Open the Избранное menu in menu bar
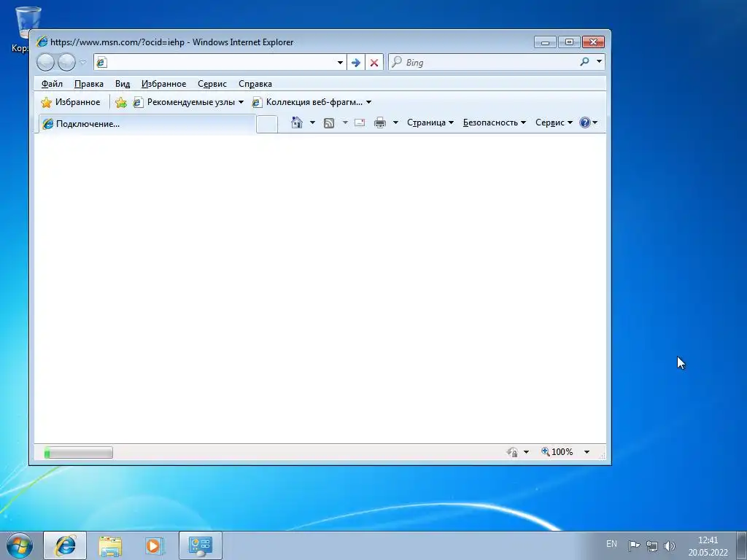Image resolution: width=747 pixels, height=560 pixels. (x=164, y=84)
